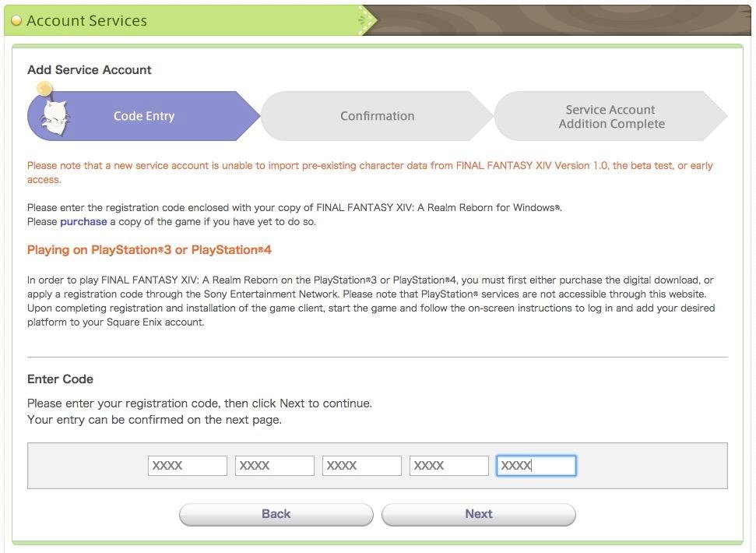Click the Account Services header title
This screenshot has width=756, height=553.
(x=86, y=21)
